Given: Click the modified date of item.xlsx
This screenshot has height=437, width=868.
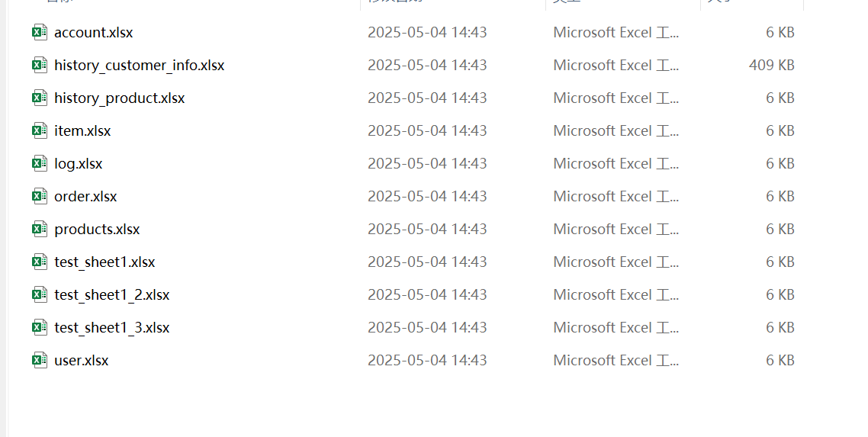Looking at the screenshot, I should pos(427,130).
